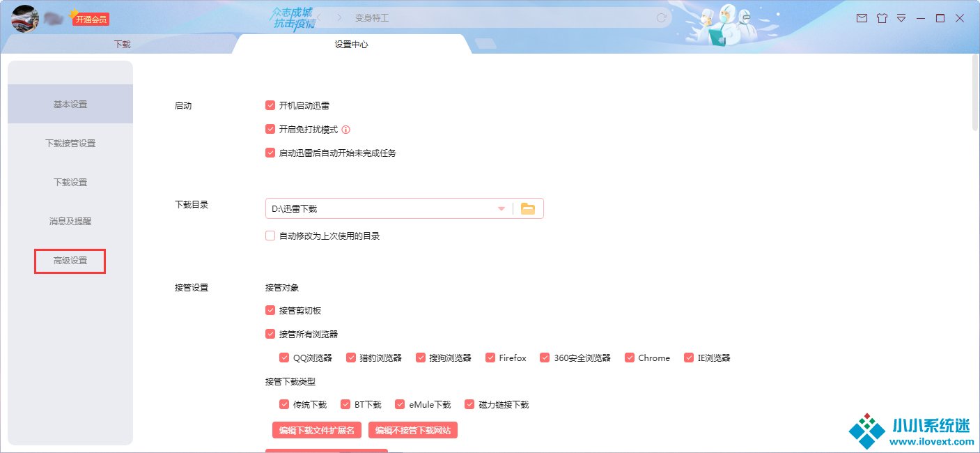980x453 pixels.
Task: Click the 开通会员 membership button
Action: click(x=91, y=19)
